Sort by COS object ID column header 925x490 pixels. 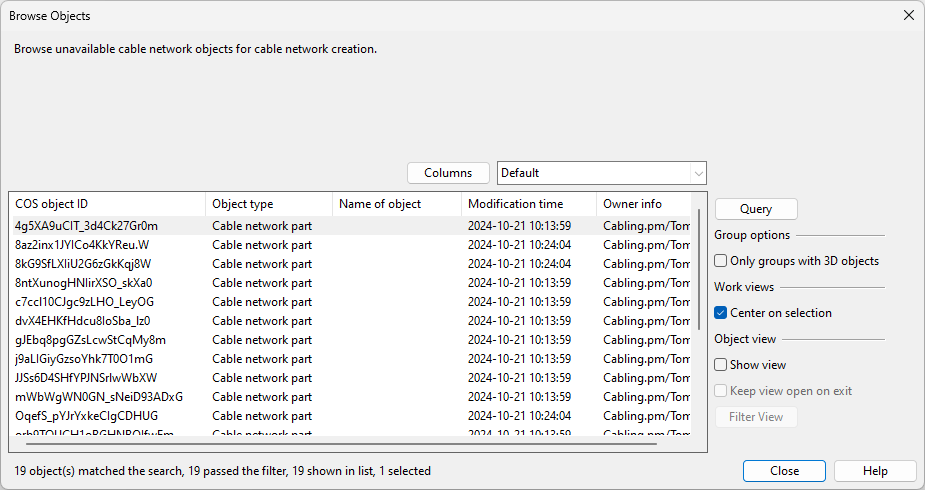pyautogui.click(x=107, y=204)
